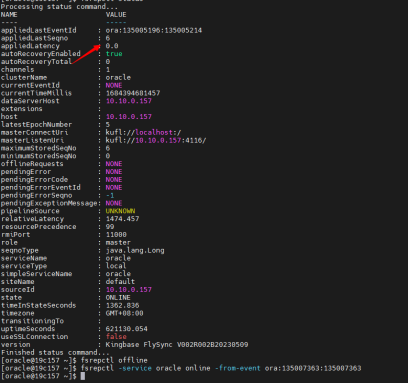This screenshot has height=383, width=408.
Task: Click the uptimeSeconds value 621130.054
Action: pyautogui.click(x=127, y=329)
